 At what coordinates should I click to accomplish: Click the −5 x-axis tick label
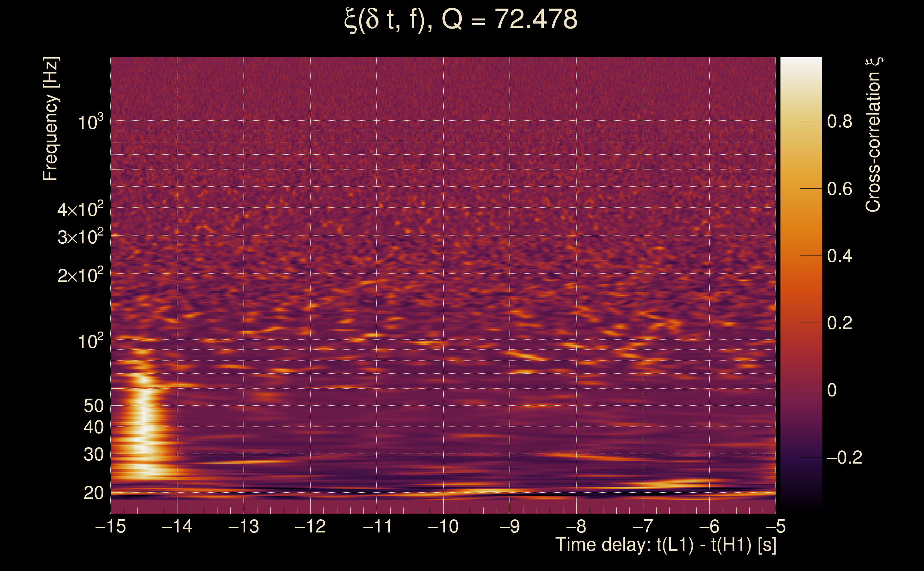point(775,526)
